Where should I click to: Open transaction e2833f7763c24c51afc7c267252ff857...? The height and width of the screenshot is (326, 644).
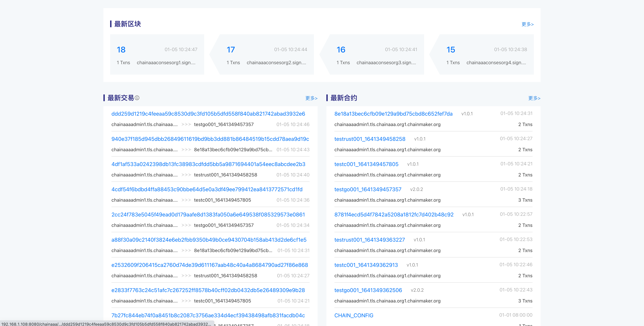click(x=208, y=290)
